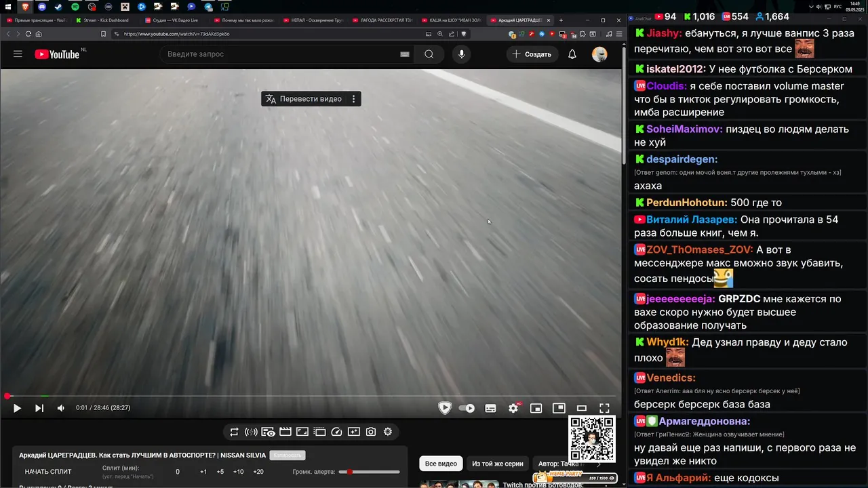
Task: Mute the video volume speaker icon
Action: click(x=60, y=408)
